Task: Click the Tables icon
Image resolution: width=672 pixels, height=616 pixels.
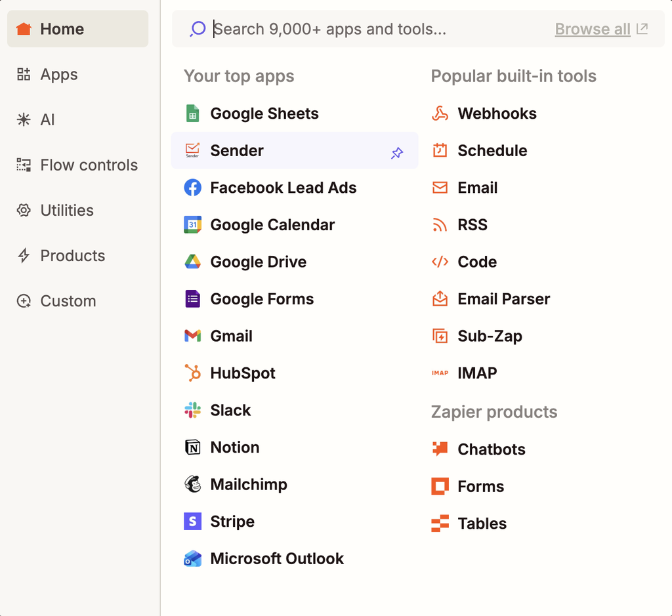Action: point(440,524)
